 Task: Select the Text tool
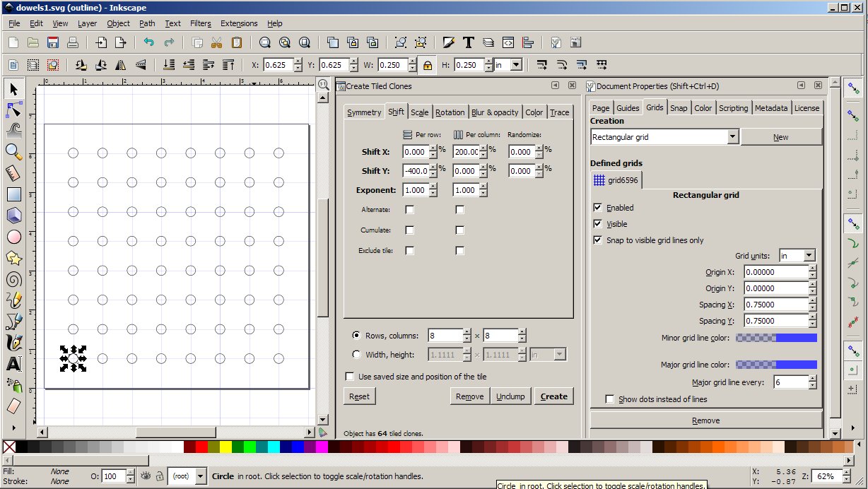point(13,364)
